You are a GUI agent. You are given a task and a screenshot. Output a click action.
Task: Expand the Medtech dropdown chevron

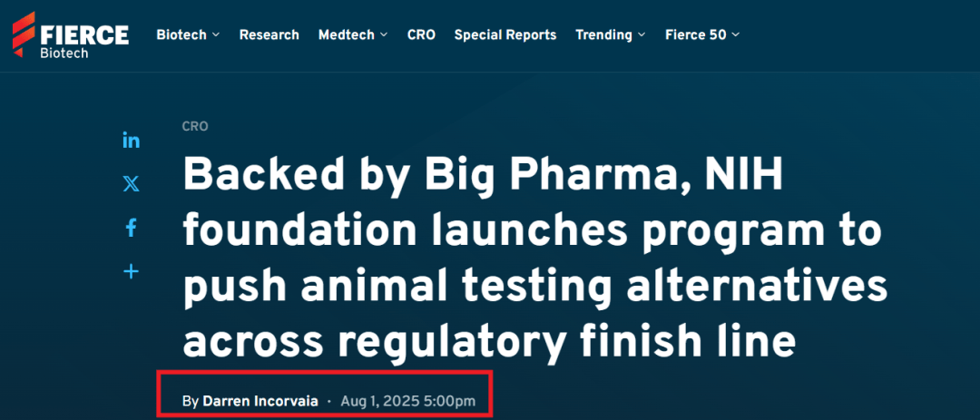pyautogui.click(x=384, y=35)
